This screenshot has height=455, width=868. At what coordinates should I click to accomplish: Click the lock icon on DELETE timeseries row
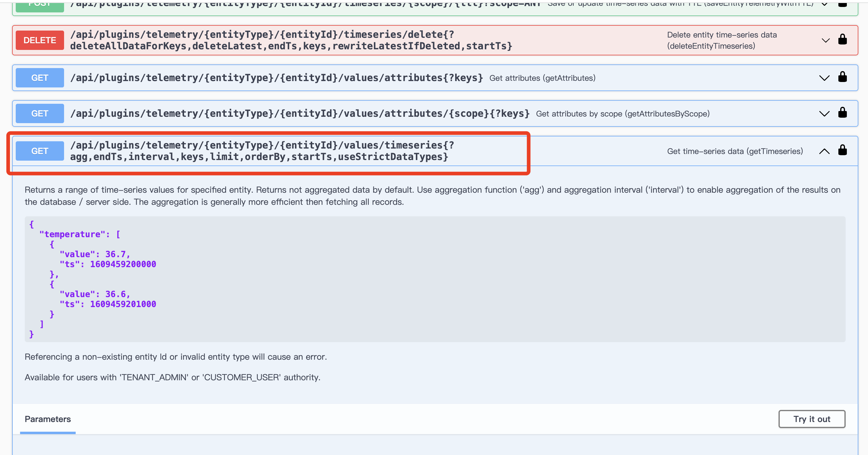[842, 39]
